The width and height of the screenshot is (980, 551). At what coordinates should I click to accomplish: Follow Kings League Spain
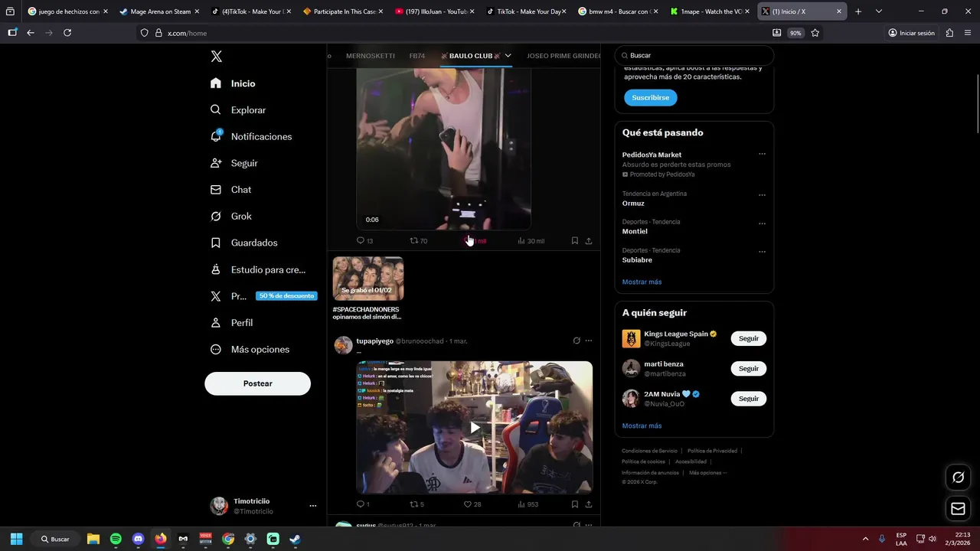pyautogui.click(x=748, y=338)
